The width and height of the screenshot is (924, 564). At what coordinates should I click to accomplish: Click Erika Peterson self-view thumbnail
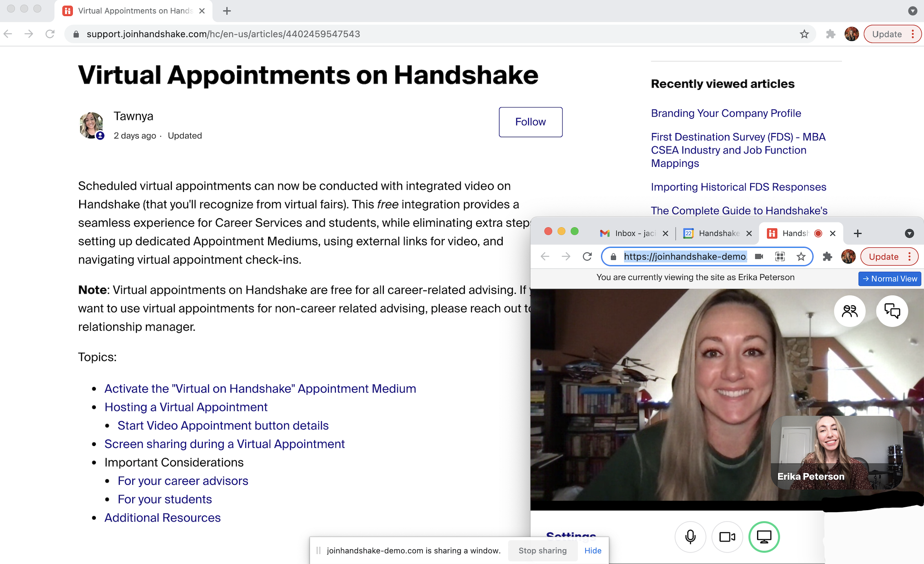(836, 452)
